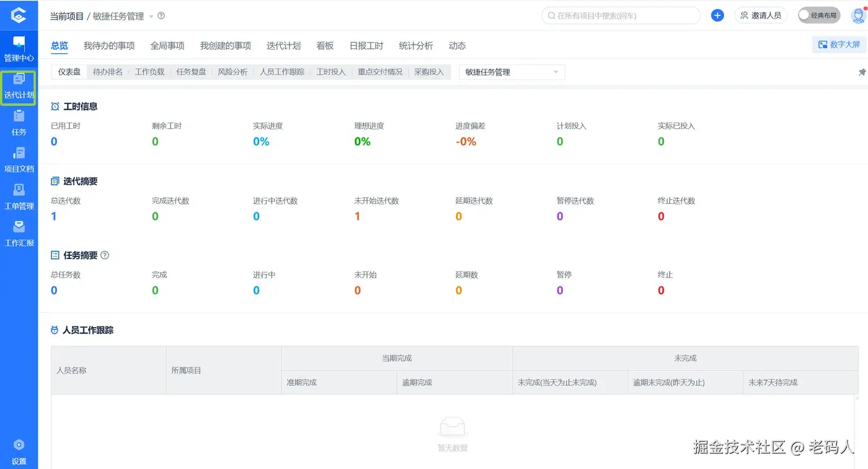
Task: Open 项目文档 in the sidebar
Action: click(19, 160)
